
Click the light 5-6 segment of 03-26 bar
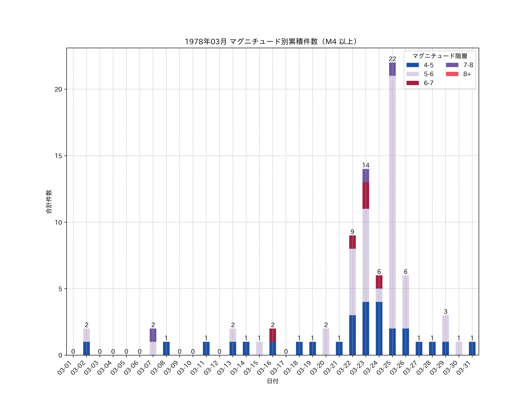coord(406,302)
